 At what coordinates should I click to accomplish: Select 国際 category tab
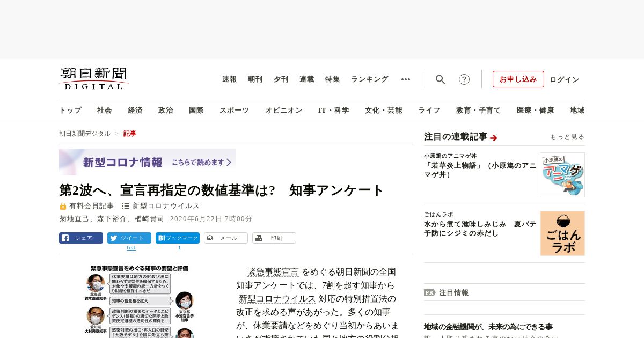(196, 111)
